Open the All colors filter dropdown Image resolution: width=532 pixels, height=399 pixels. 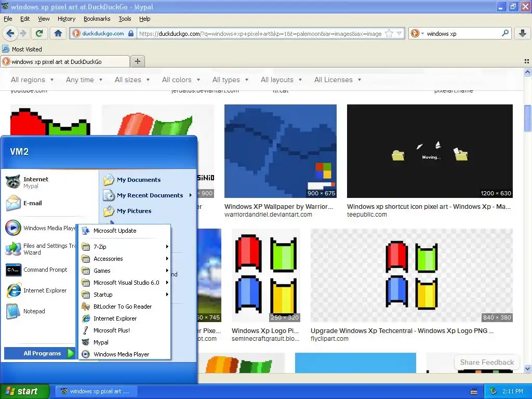click(x=181, y=79)
